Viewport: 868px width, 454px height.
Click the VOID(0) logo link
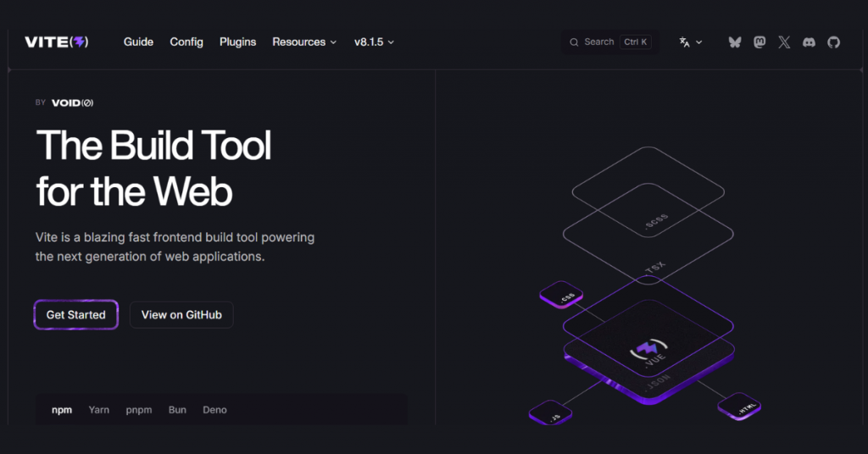tap(73, 102)
